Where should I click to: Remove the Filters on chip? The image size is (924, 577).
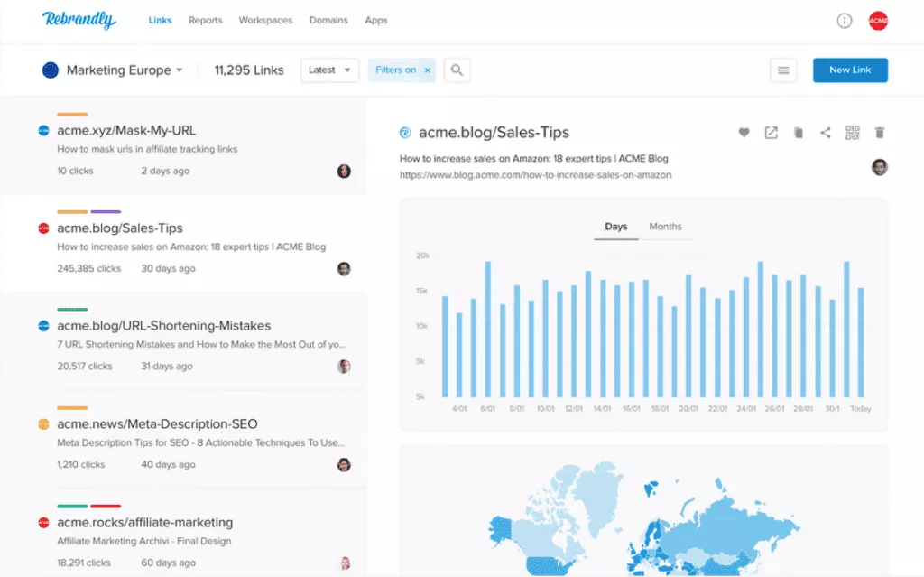(x=428, y=70)
